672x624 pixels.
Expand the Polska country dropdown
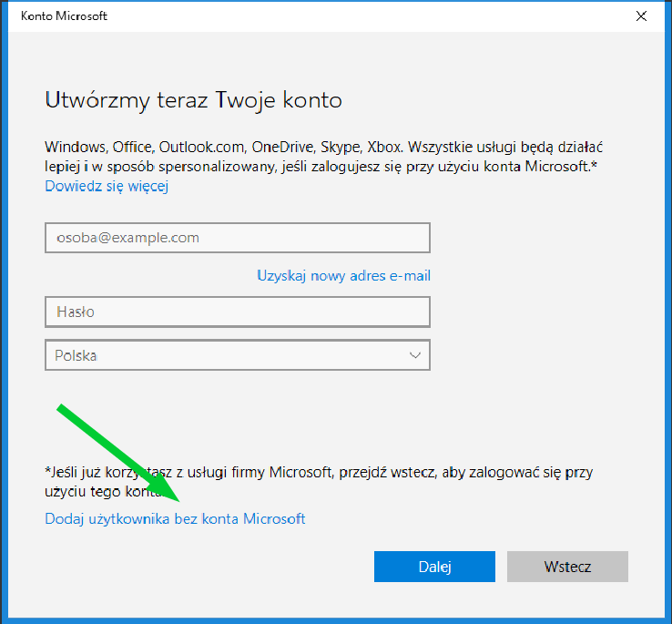click(238, 355)
